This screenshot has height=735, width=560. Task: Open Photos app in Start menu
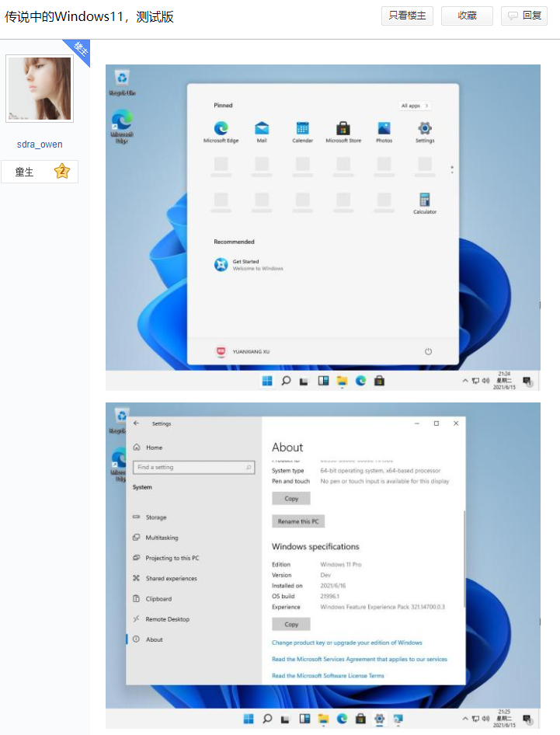click(x=384, y=132)
